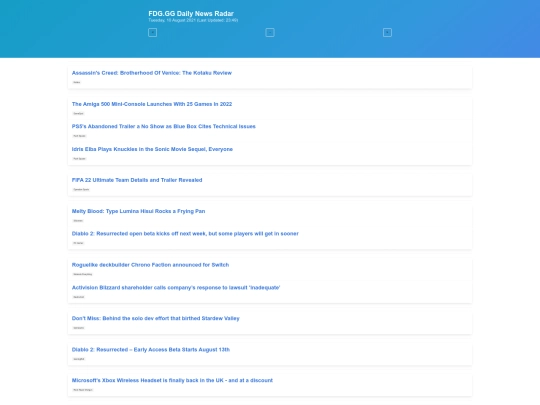Image resolution: width=540 pixels, height=405 pixels.
Task: Click the FDG.GG Daily News Radar title
Action: [191, 13]
